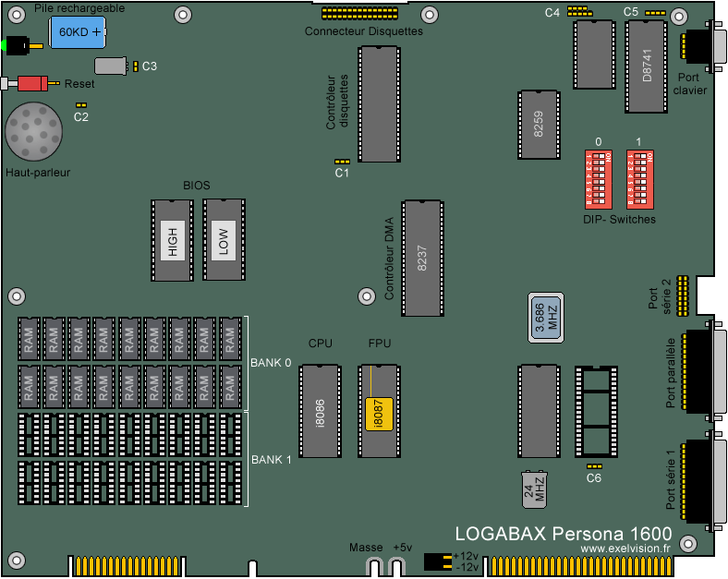Select the yellow i8087 FPU chip

tap(378, 412)
